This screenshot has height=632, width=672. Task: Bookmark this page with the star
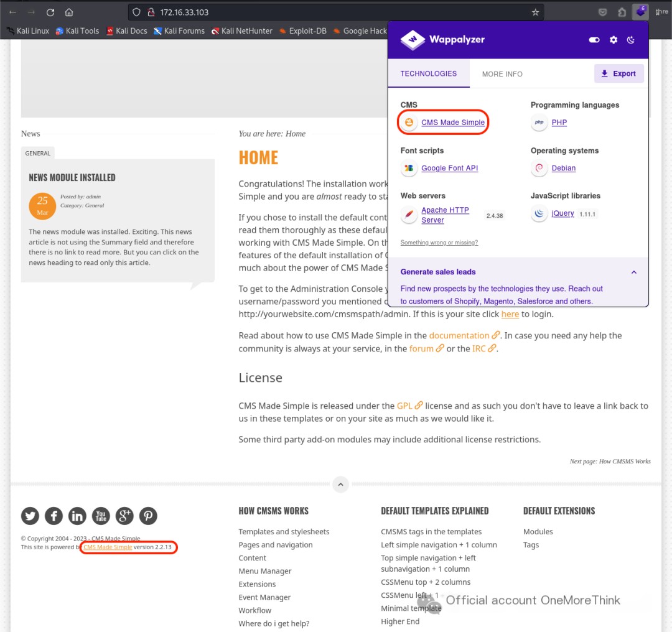[x=535, y=12]
